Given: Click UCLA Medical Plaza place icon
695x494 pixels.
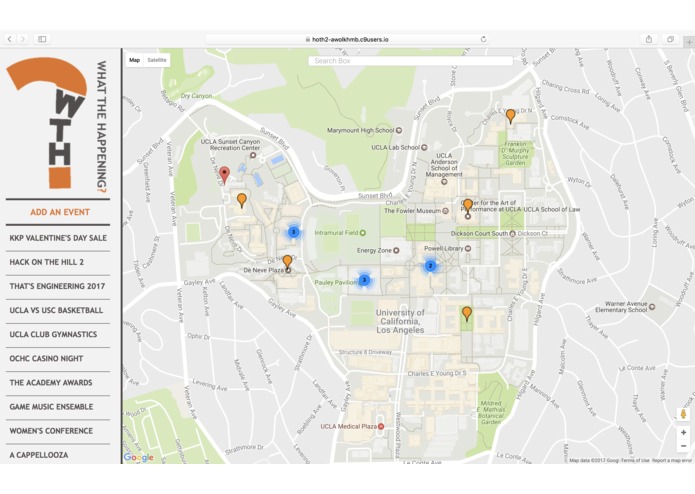Looking at the screenshot, I should pyautogui.click(x=381, y=426).
